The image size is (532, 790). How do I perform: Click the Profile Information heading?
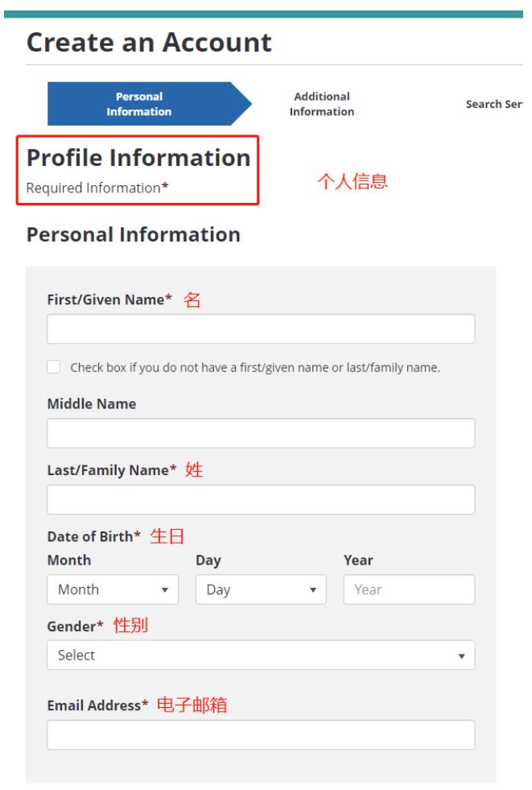click(x=138, y=158)
